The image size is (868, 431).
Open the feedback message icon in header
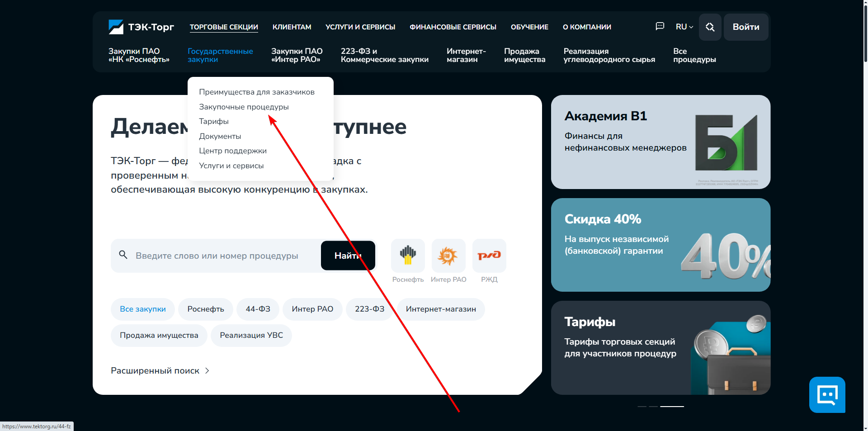[x=660, y=26]
